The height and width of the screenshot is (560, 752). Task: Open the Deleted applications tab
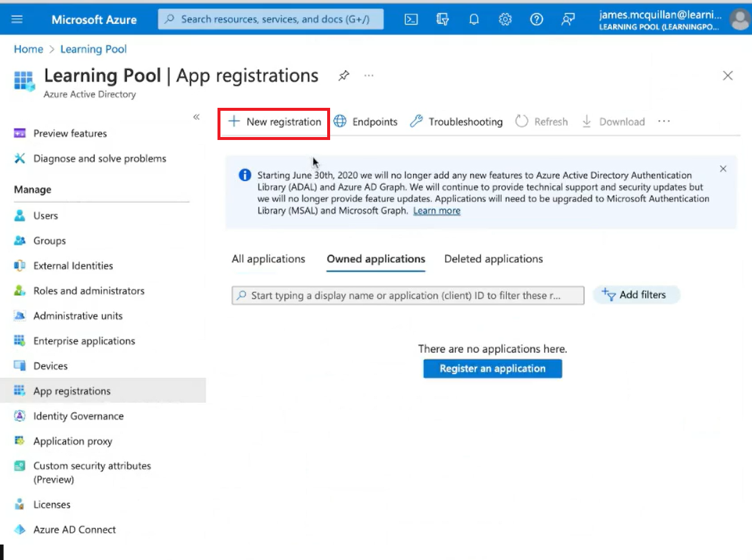pyautogui.click(x=493, y=259)
